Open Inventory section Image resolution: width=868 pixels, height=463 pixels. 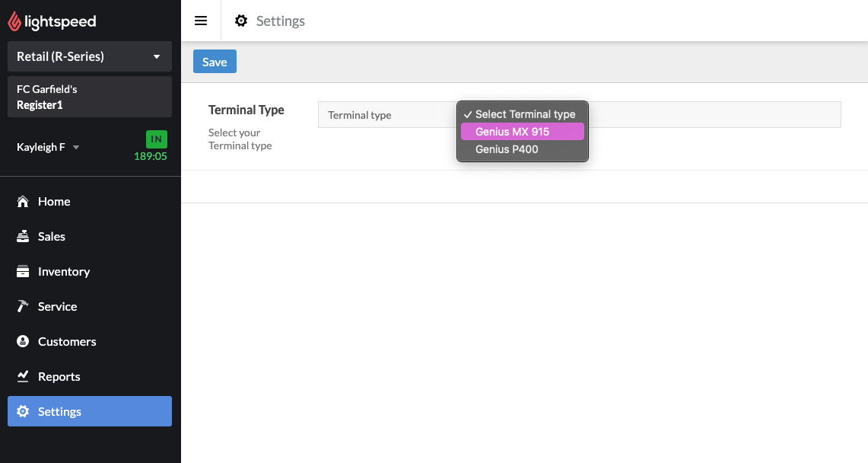(x=90, y=271)
